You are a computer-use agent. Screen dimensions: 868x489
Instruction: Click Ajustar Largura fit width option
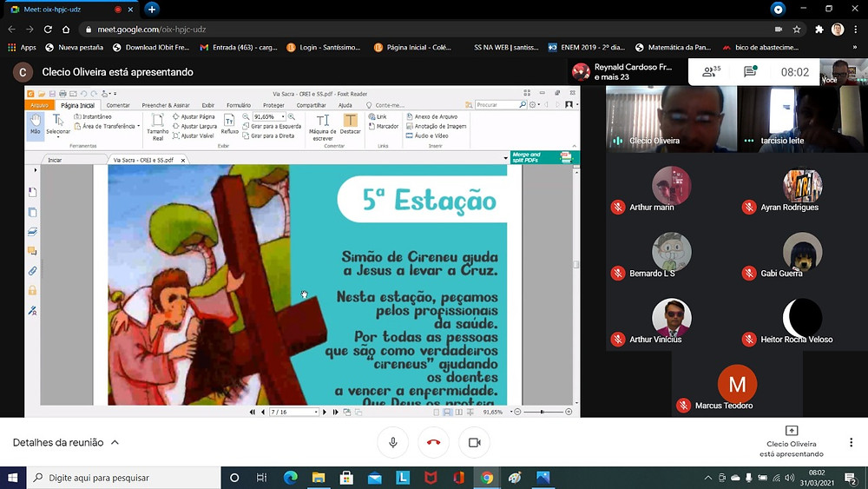tap(194, 126)
